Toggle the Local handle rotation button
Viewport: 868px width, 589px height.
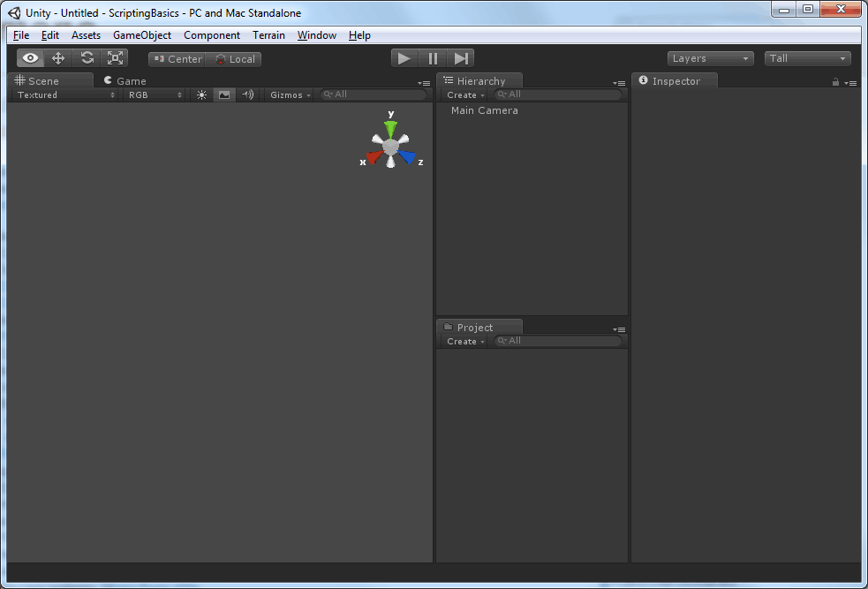[x=234, y=59]
